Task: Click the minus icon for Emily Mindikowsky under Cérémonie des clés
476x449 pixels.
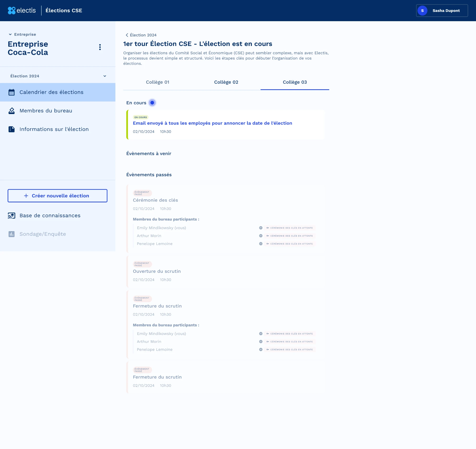Action: point(261,228)
